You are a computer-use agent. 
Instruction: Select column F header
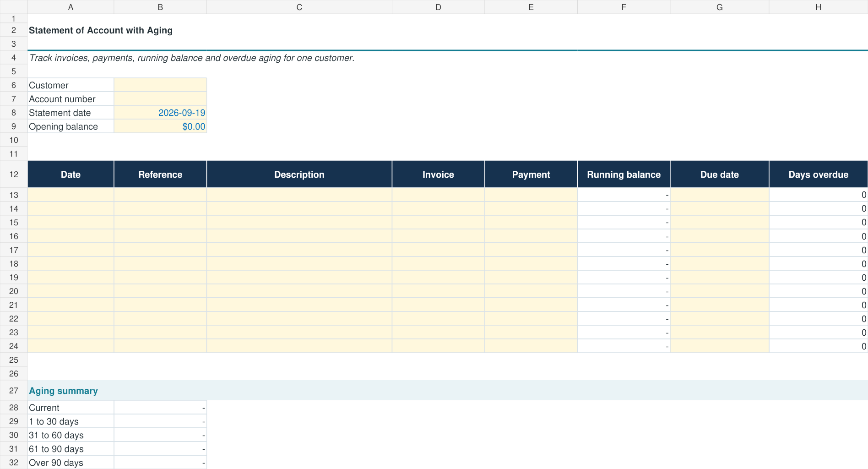[624, 7]
